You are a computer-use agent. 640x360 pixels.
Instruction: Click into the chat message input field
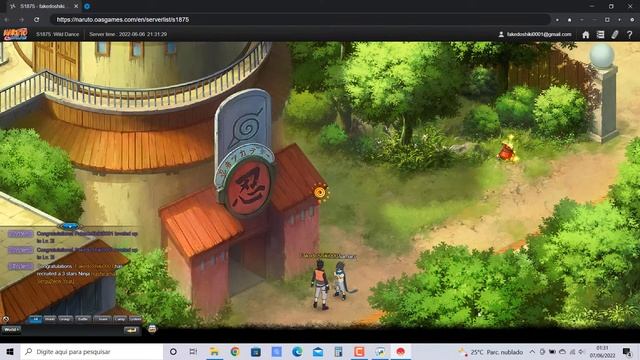click(x=72, y=330)
